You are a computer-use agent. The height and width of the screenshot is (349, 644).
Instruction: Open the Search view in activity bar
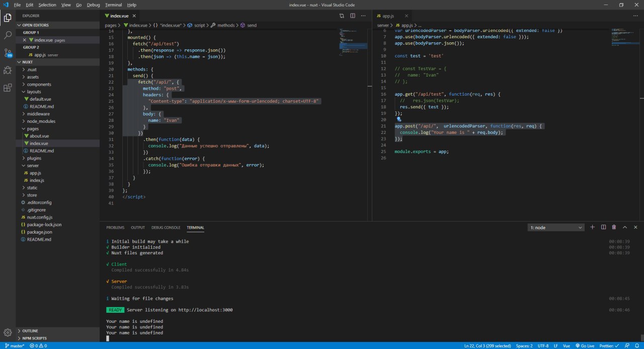coord(8,35)
